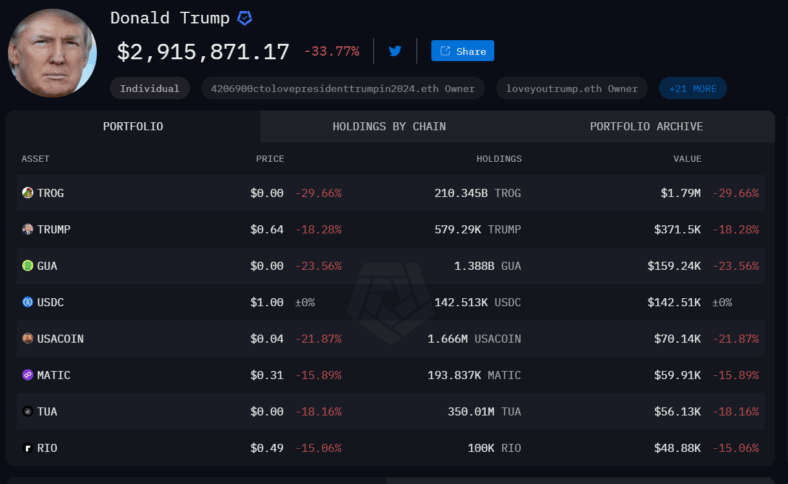
Task: Click the TUA token icon
Action: 28,412
